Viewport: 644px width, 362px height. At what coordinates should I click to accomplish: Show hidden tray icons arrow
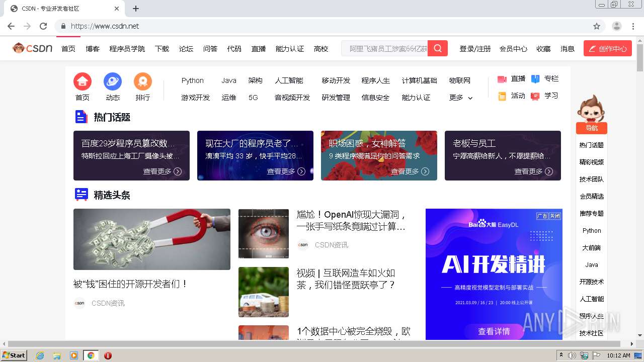561,355
